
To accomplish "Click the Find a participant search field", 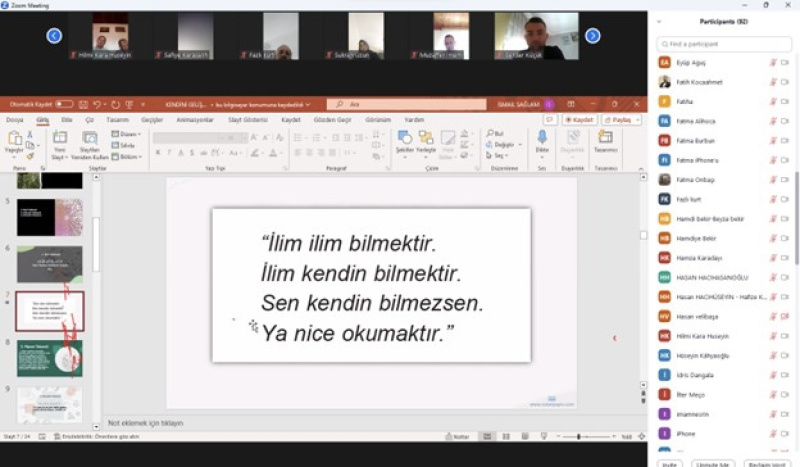I will 724,44.
